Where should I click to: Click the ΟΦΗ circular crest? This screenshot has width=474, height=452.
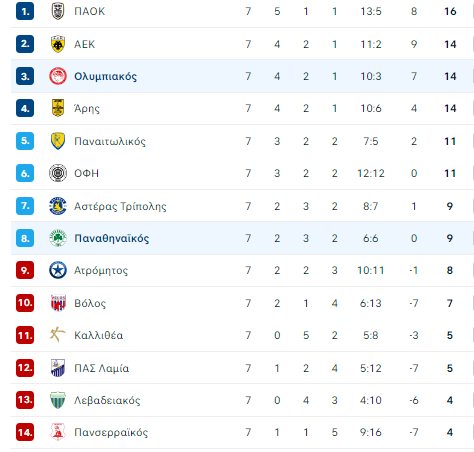[x=58, y=173]
